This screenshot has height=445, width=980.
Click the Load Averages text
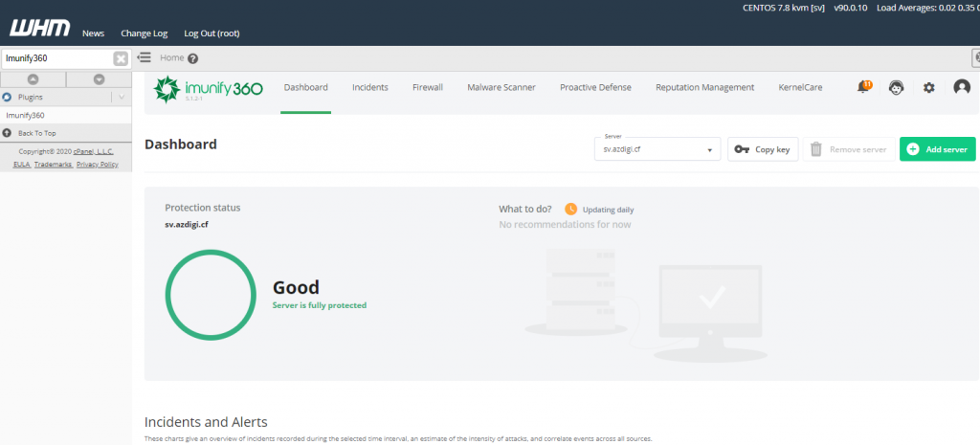point(927,8)
